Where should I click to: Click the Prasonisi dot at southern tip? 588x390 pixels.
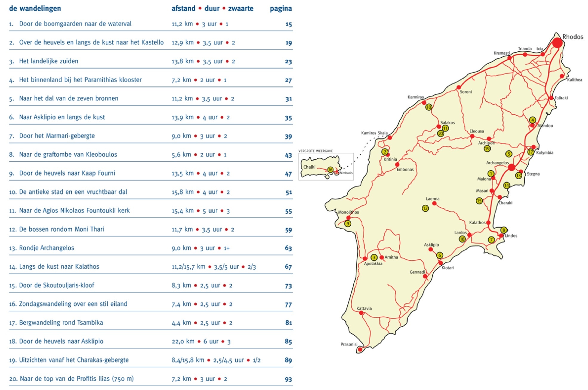tap(360, 349)
